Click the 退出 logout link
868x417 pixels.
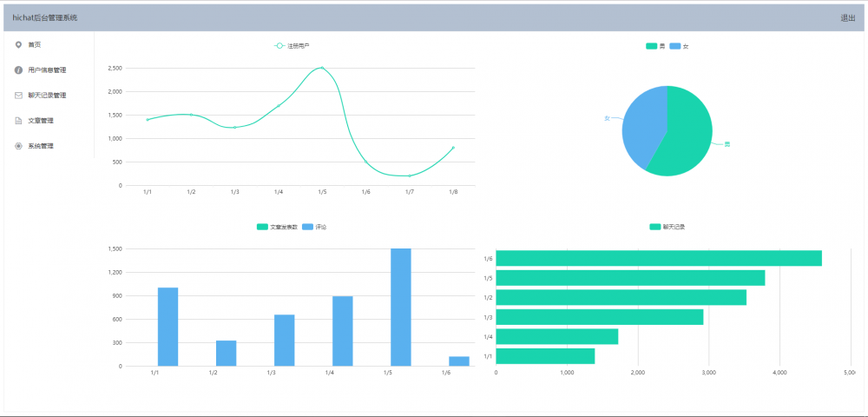tap(847, 17)
